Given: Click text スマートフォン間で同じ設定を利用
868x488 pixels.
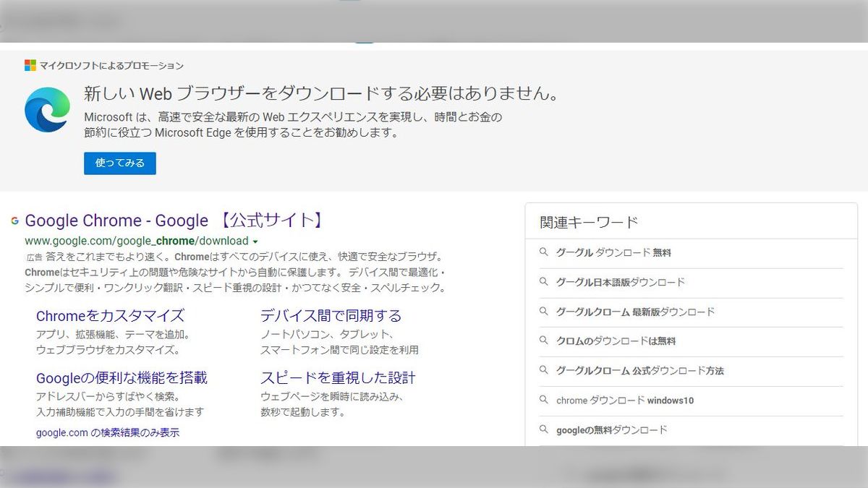Looking at the screenshot, I should click(339, 350).
